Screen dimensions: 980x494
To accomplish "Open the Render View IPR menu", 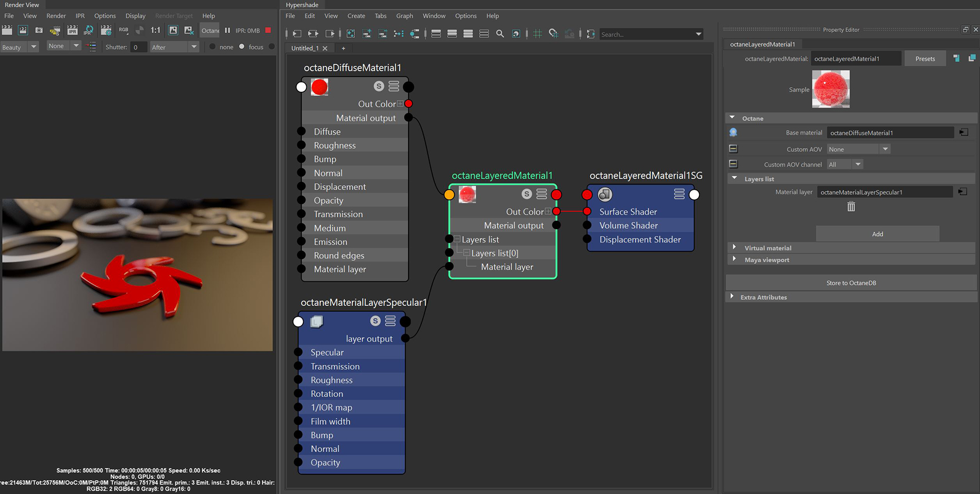I will click(80, 16).
